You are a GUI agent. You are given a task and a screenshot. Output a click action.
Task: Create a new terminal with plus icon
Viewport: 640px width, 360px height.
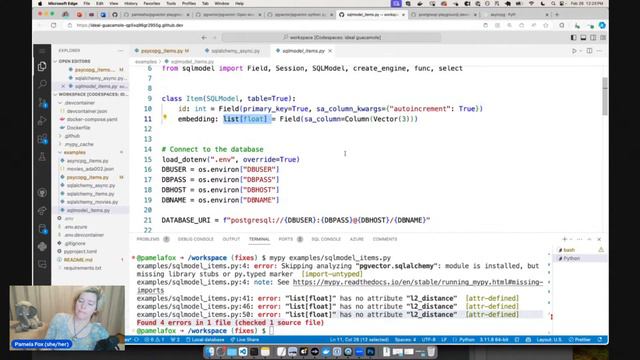(564, 239)
